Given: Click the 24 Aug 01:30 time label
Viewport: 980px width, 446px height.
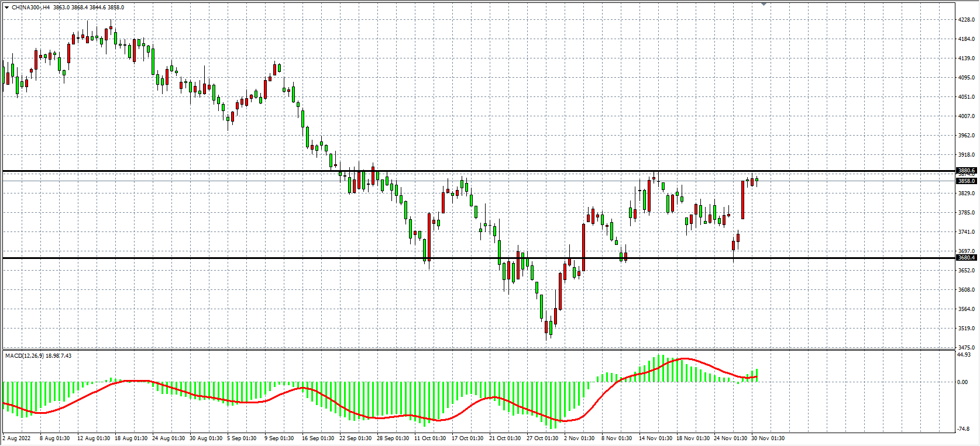Looking at the screenshot, I should click(x=168, y=438).
